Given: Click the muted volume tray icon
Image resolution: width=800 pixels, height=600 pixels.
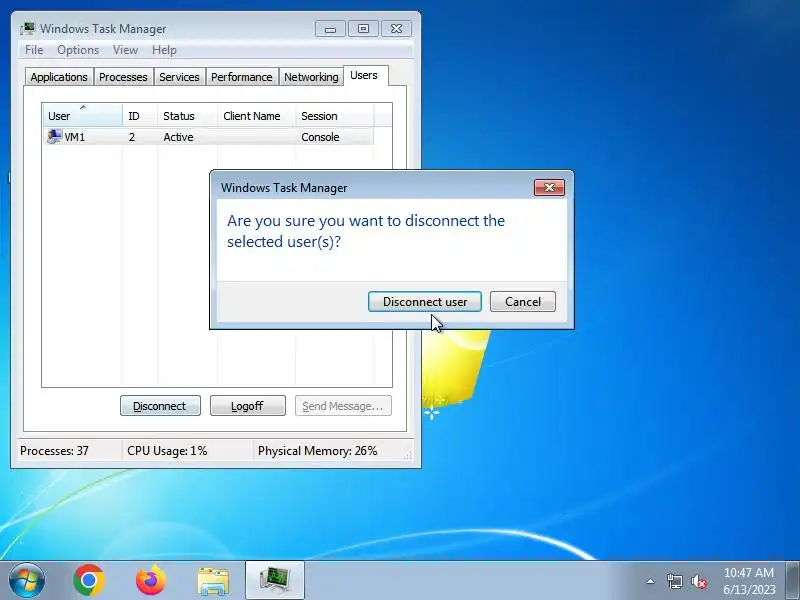Looking at the screenshot, I should pyautogui.click(x=699, y=581).
